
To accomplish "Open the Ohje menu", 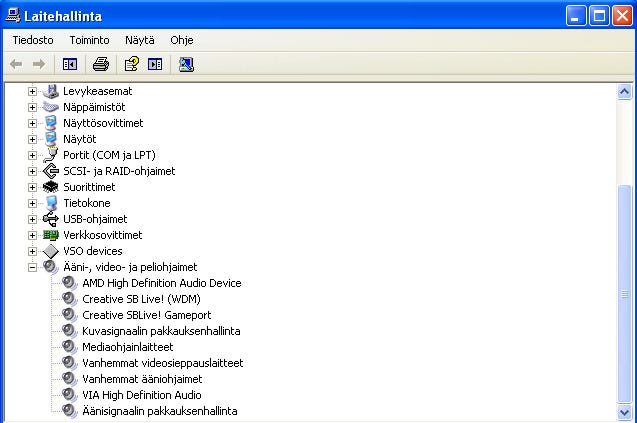I will click(182, 40).
